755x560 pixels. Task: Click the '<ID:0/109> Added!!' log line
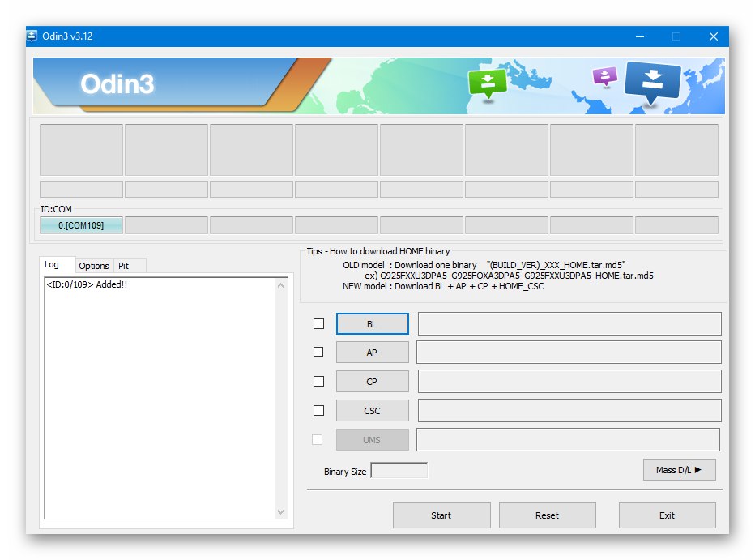(87, 284)
